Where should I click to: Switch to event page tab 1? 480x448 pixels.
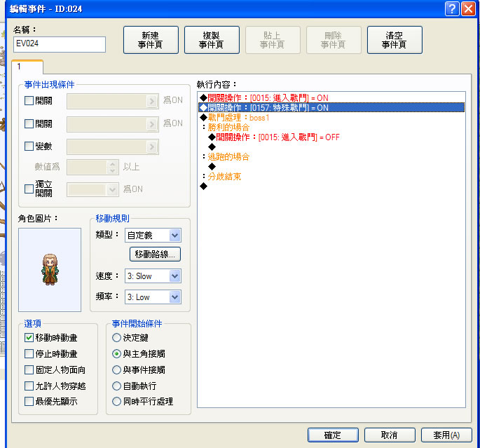(27, 67)
